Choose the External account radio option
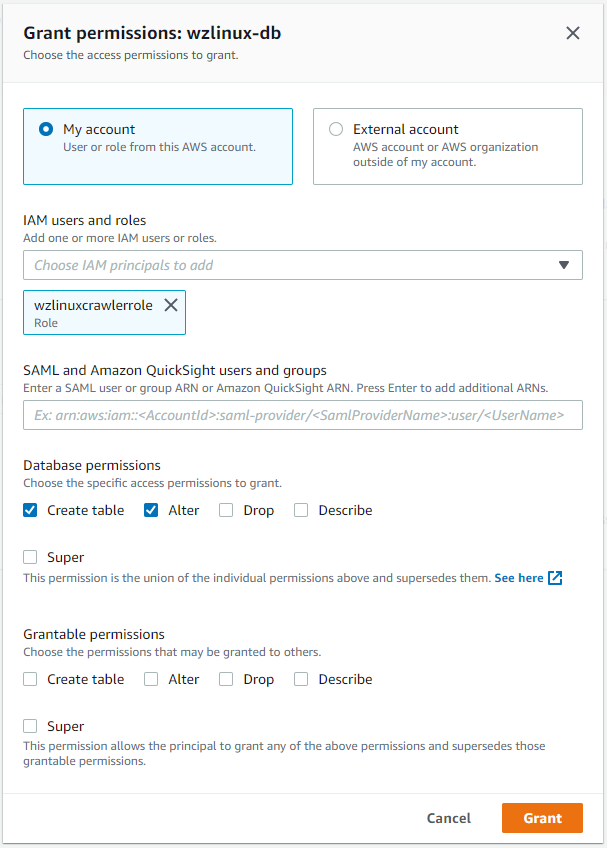Image resolution: width=607 pixels, height=848 pixels. tap(336, 129)
